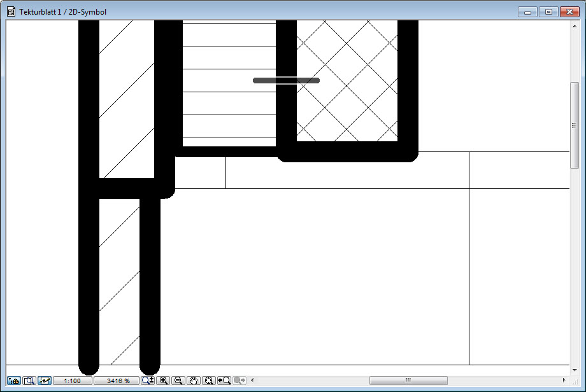Minimize the Tekturblatt 1 window
The height and width of the screenshot is (392, 586).
[527, 12]
